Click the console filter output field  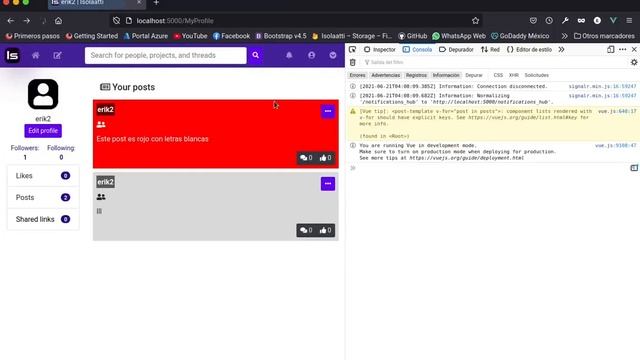point(494,62)
